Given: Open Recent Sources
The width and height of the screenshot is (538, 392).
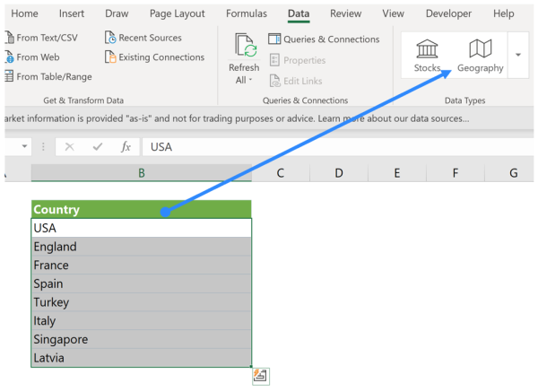Looking at the screenshot, I should (142, 38).
